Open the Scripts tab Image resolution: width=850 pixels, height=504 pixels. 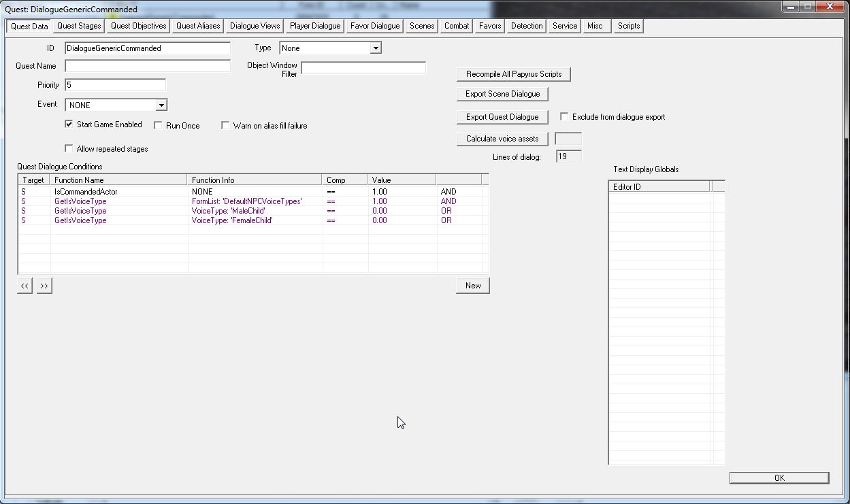pyautogui.click(x=629, y=26)
